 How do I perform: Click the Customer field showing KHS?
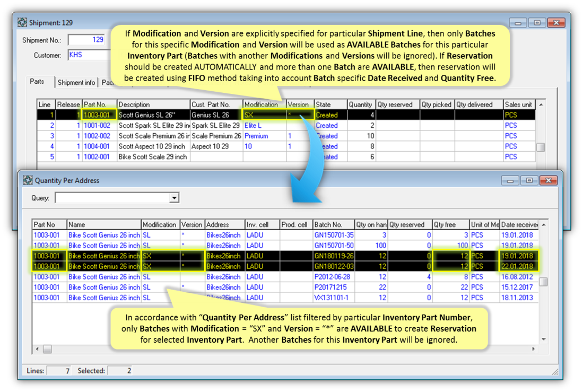pos(89,55)
